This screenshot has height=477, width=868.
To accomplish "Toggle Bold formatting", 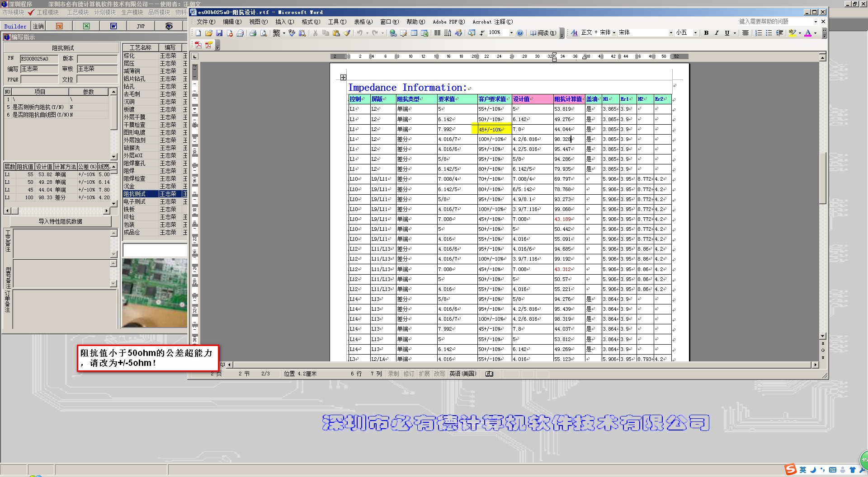I will click(x=706, y=33).
